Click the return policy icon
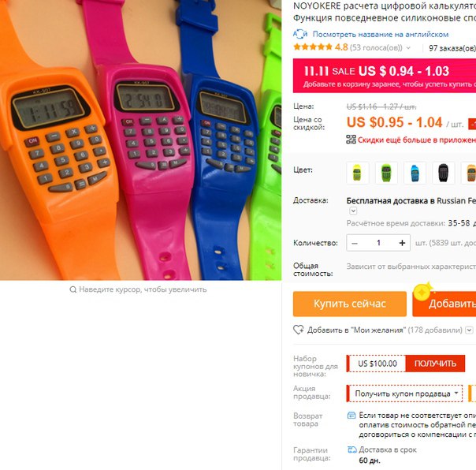476x470 pixels. pos(351,416)
